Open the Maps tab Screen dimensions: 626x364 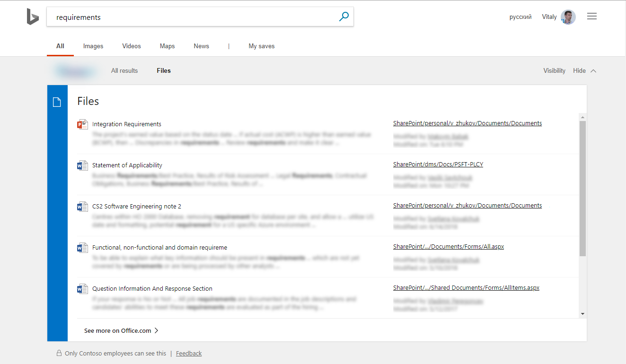tap(167, 46)
